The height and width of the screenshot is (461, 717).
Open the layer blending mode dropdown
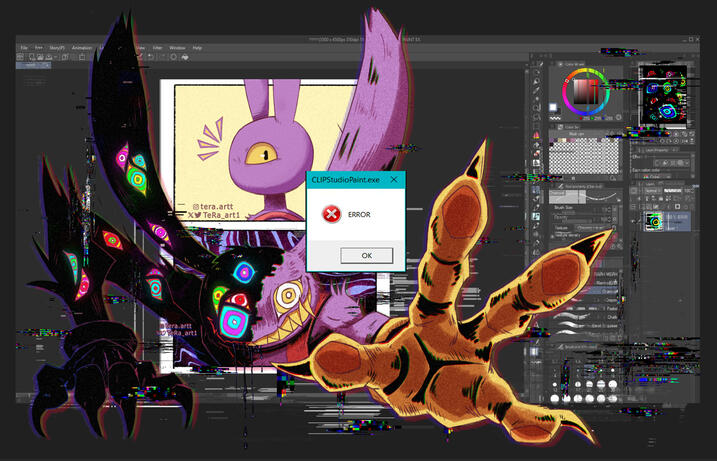click(653, 191)
